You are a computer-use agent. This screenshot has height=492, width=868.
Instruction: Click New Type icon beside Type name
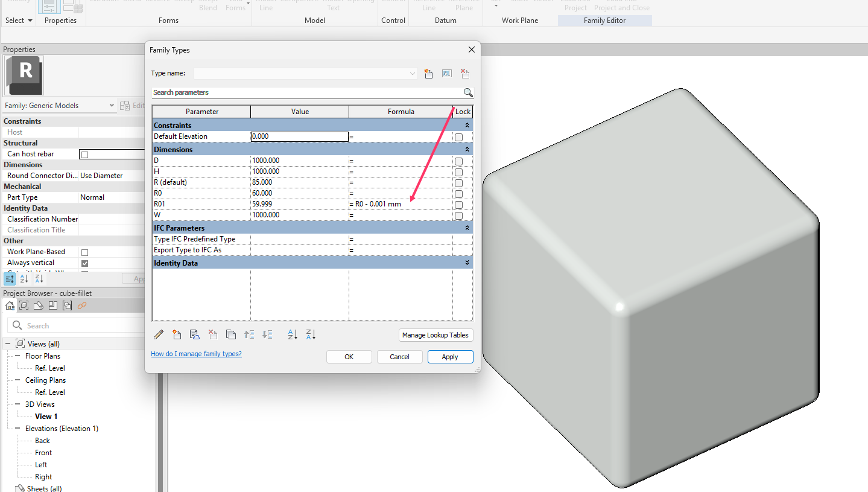coord(428,74)
